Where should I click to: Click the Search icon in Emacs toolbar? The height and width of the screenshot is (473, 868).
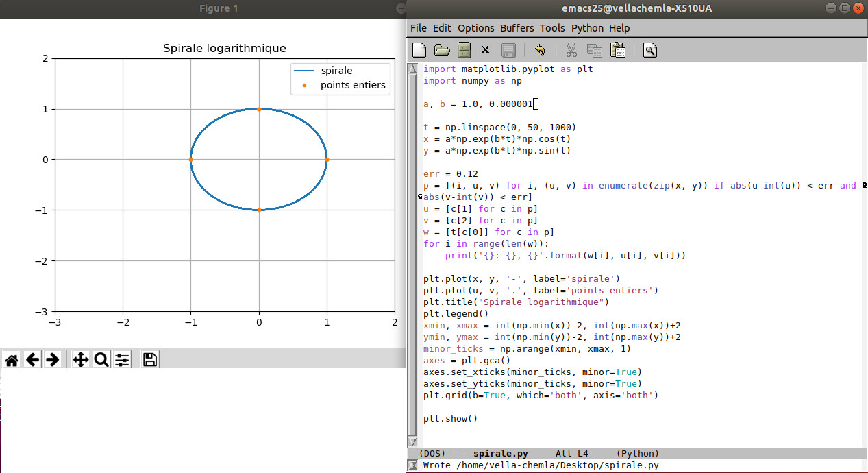[650, 50]
